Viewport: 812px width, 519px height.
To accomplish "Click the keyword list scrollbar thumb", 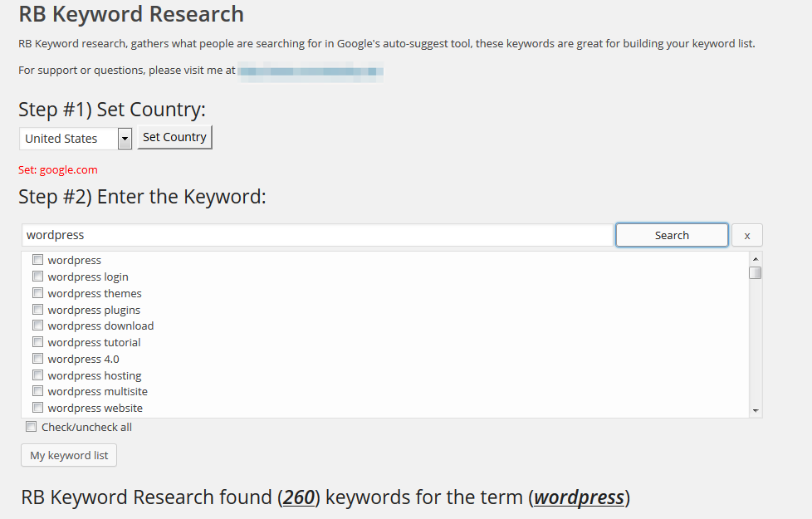I will [756, 272].
